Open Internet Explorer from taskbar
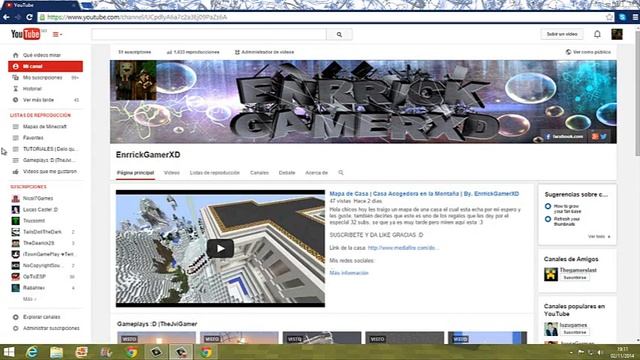 tap(32, 352)
